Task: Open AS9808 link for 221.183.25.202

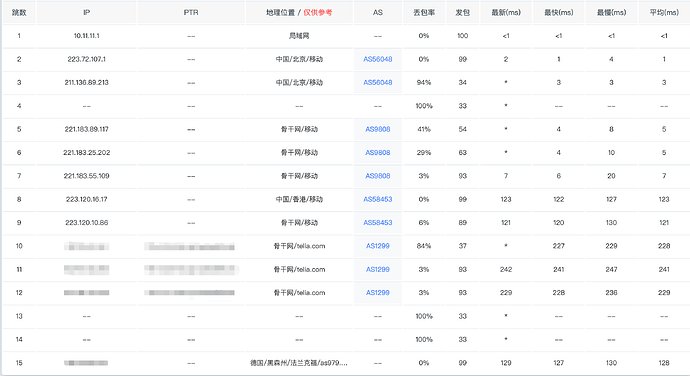Action: (378, 152)
